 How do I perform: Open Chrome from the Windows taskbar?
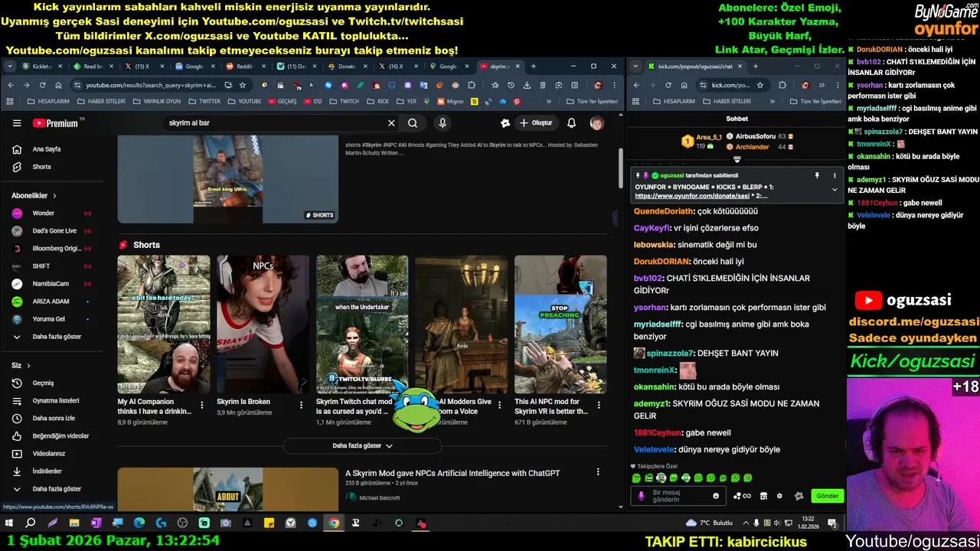(x=334, y=523)
